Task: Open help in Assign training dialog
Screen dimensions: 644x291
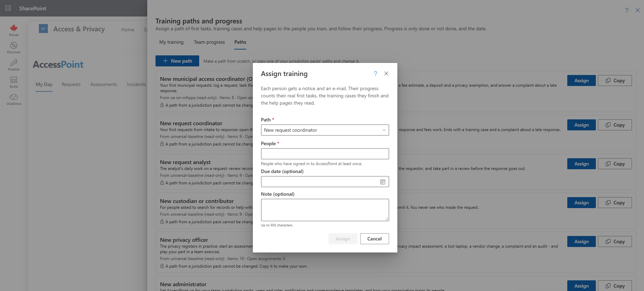Action: pyautogui.click(x=375, y=74)
